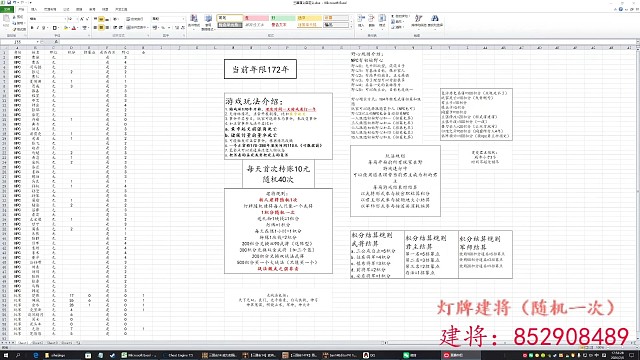
Task: Select the first sheet tab at bottom
Action: [x=22, y=343]
